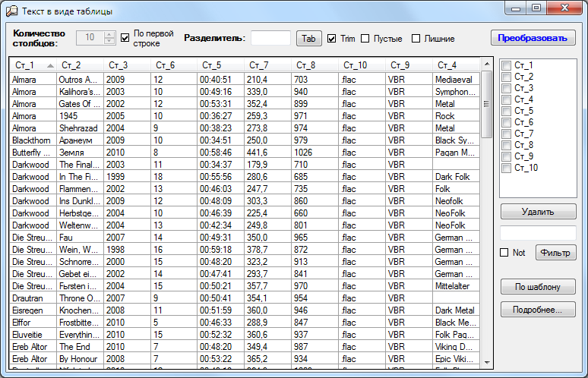Select the 'Almara' cell
Screen dimensions: 588x378
pyautogui.click(x=33, y=80)
